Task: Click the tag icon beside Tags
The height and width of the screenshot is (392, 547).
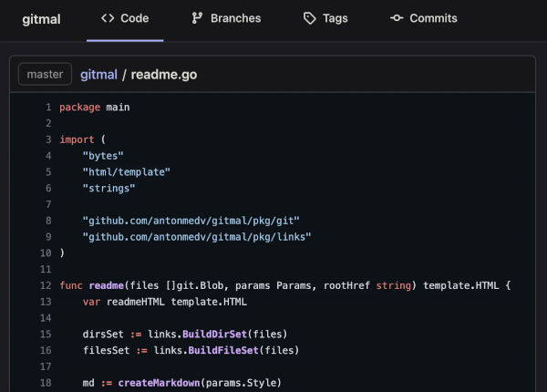Action: click(x=310, y=18)
